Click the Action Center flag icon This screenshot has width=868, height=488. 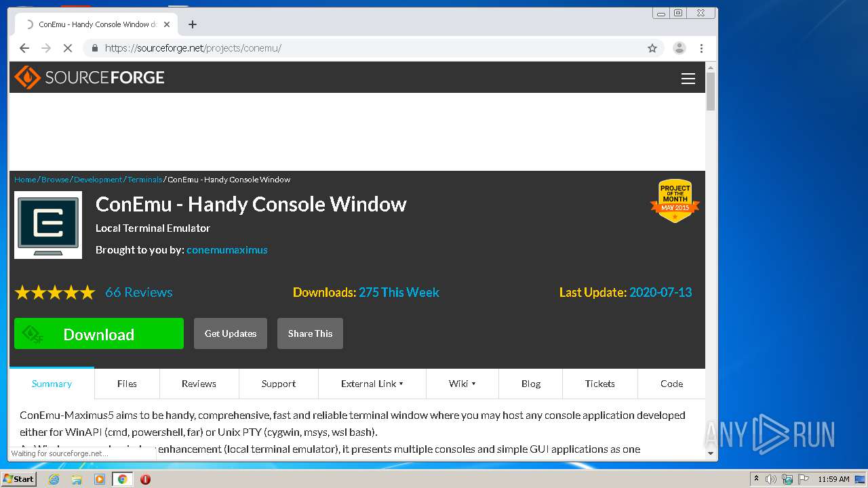[x=804, y=479]
